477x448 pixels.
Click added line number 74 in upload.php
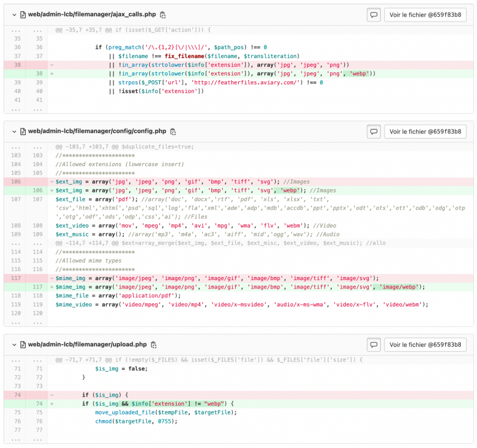pyautogui.click(x=38, y=404)
